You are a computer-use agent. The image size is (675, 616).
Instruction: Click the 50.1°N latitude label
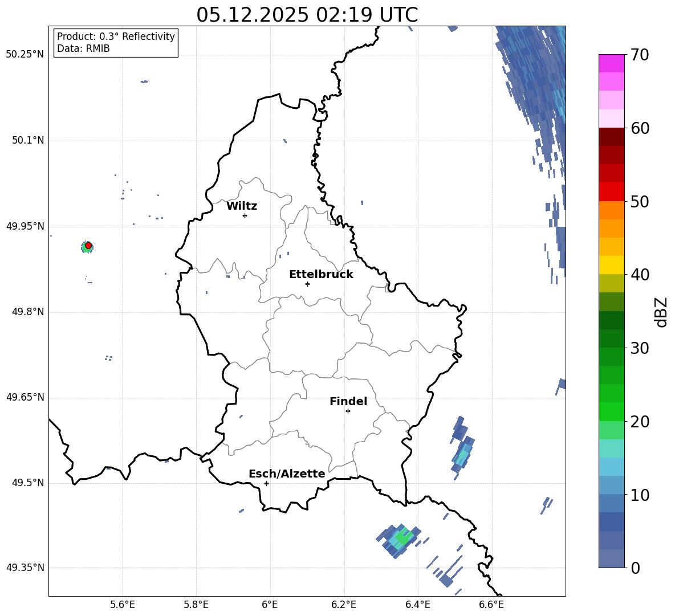27,141
